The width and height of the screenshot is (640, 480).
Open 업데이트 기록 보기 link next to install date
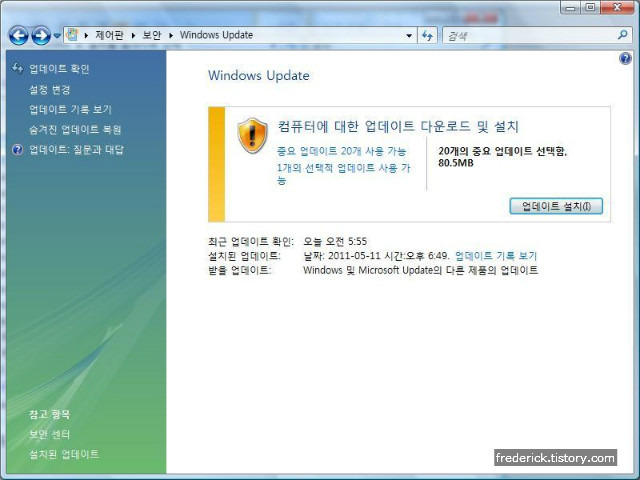[496, 256]
